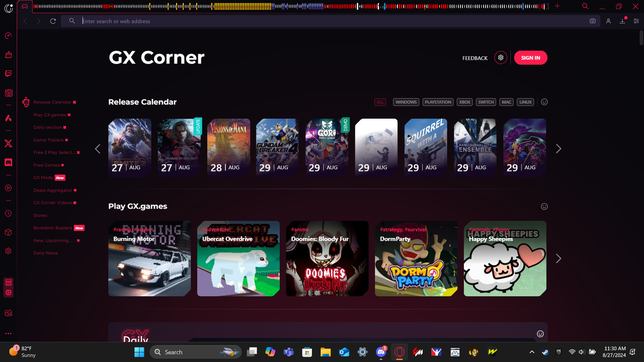Jump to Deals Aggregator section link
The image size is (644, 362).
tap(53, 190)
